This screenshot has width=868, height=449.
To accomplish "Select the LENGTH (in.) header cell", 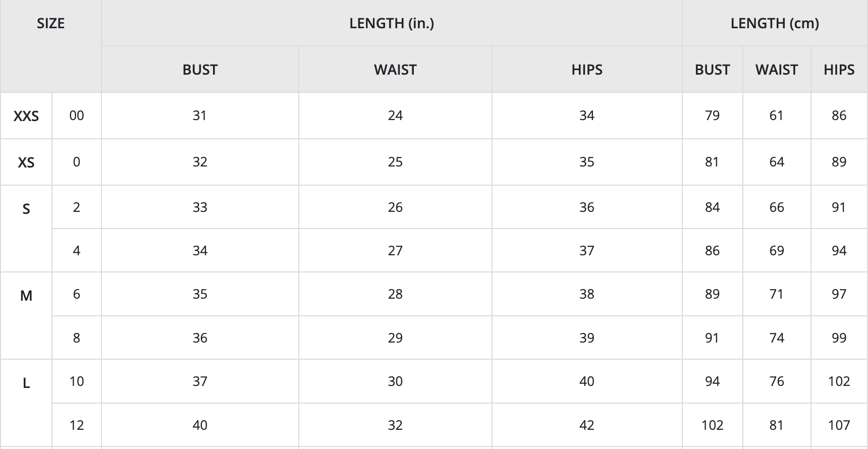I will [392, 24].
